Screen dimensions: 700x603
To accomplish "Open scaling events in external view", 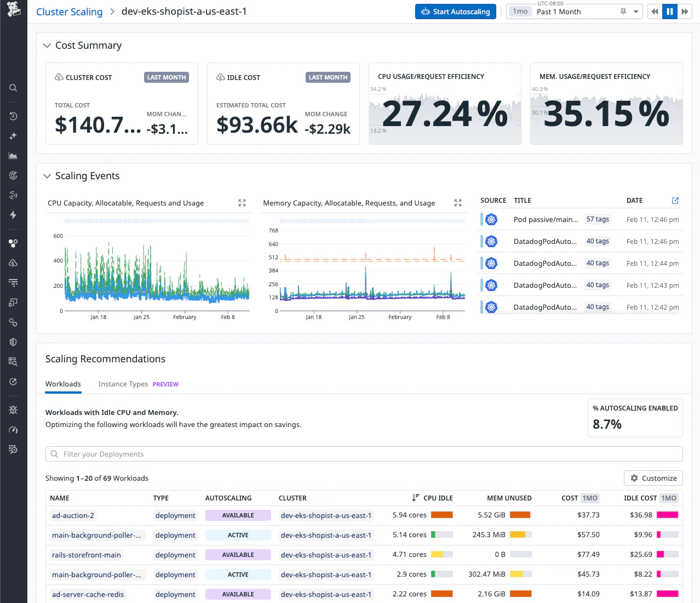I will pos(675,201).
